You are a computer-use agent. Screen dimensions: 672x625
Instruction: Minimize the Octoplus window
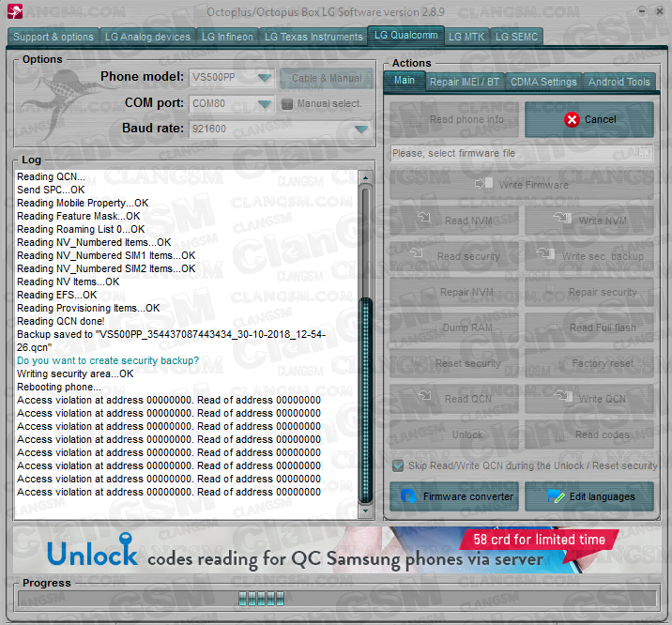(642, 11)
